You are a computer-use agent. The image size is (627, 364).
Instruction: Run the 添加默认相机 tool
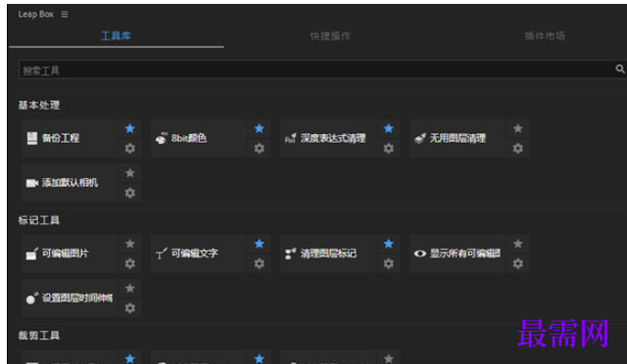70,183
